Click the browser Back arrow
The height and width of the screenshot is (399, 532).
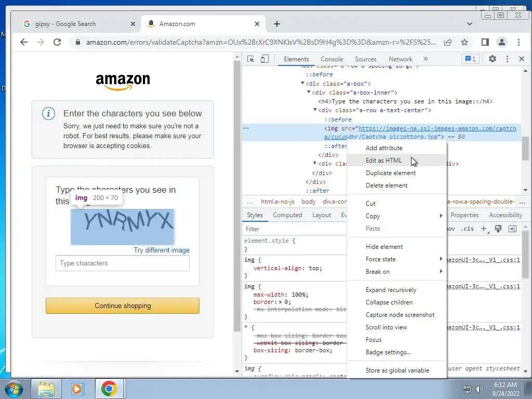click(24, 42)
